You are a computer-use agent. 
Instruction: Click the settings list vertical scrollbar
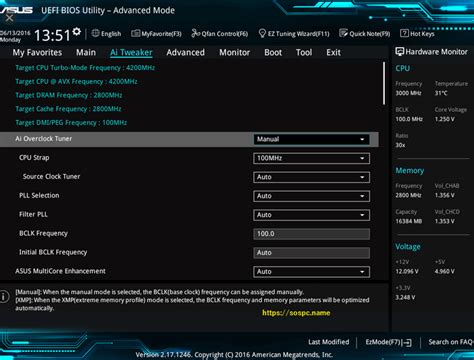click(384, 83)
